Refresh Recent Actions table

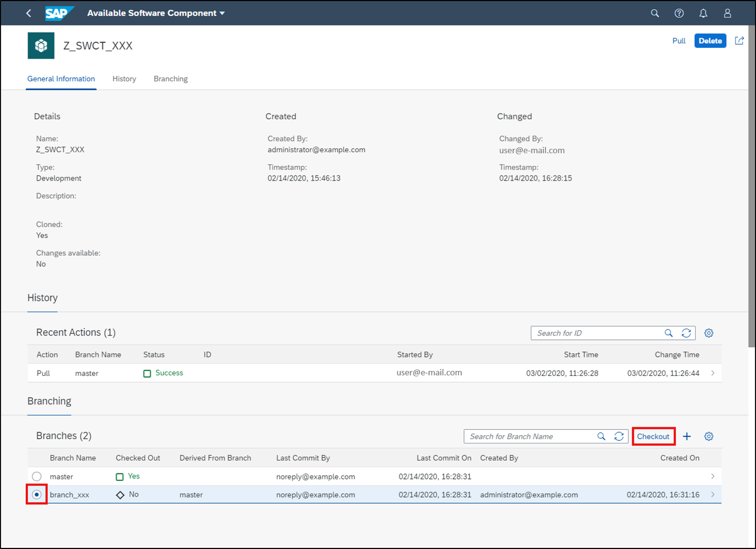tap(686, 333)
